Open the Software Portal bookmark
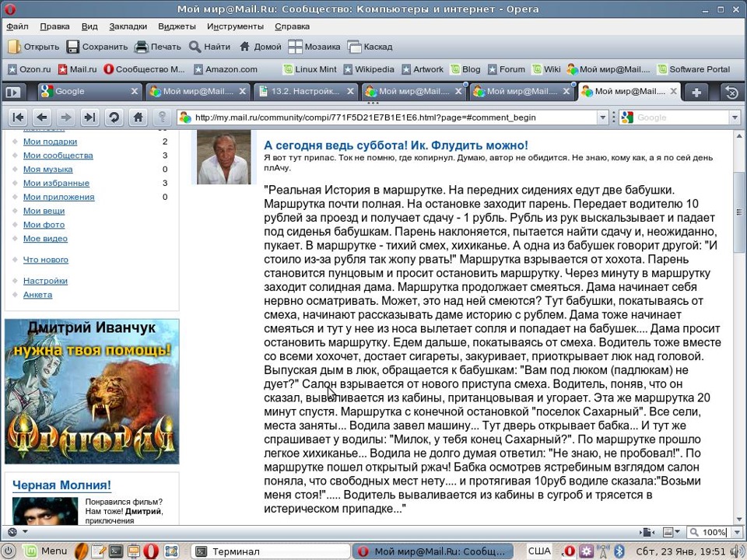Viewport: 747px width, 560px height. 693,69
